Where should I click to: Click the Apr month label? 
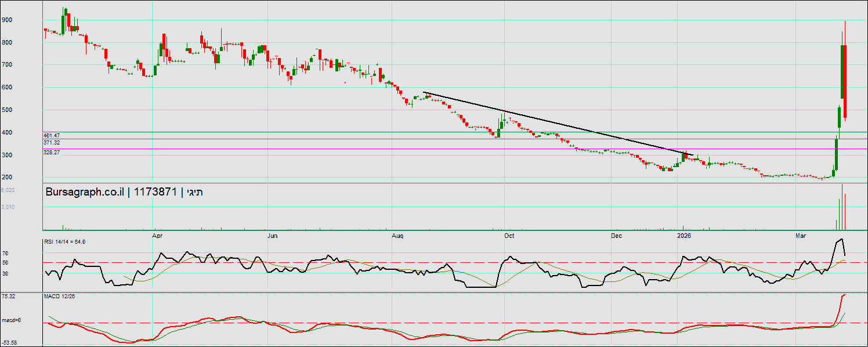[157, 236]
